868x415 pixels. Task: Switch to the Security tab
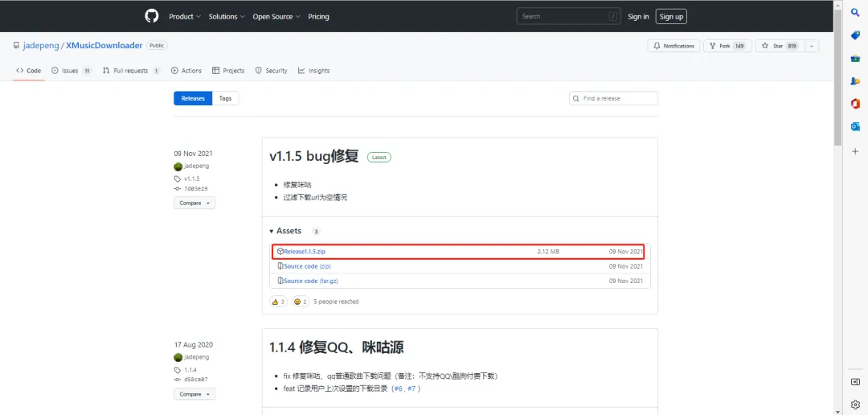272,71
